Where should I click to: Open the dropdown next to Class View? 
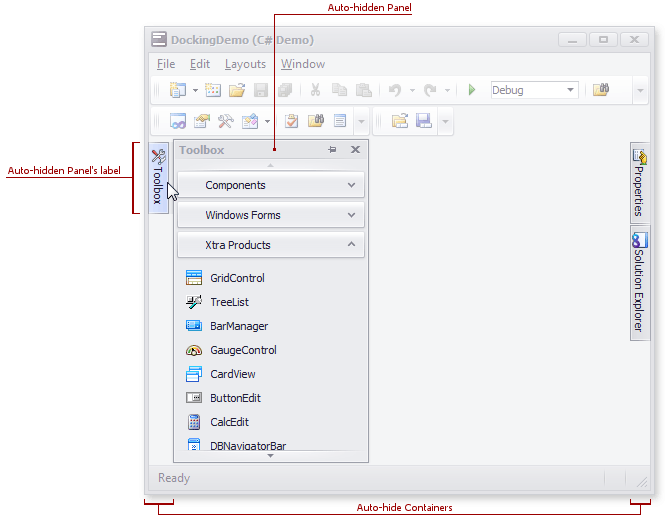tap(267, 122)
